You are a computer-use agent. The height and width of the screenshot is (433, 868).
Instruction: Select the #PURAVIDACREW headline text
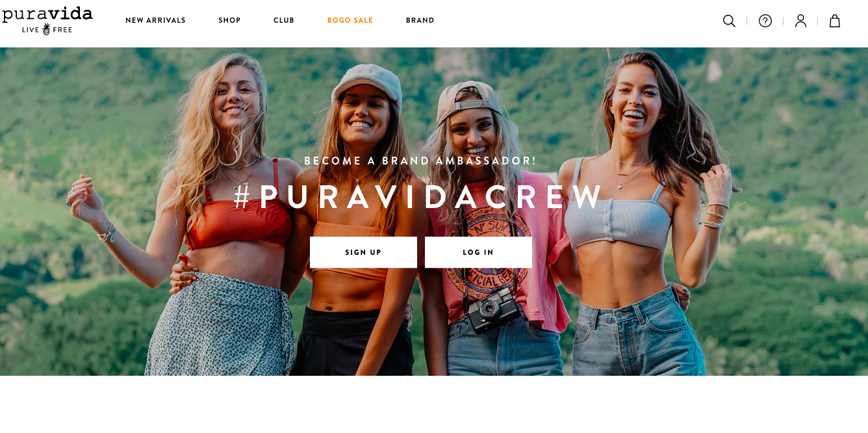point(420,197)
